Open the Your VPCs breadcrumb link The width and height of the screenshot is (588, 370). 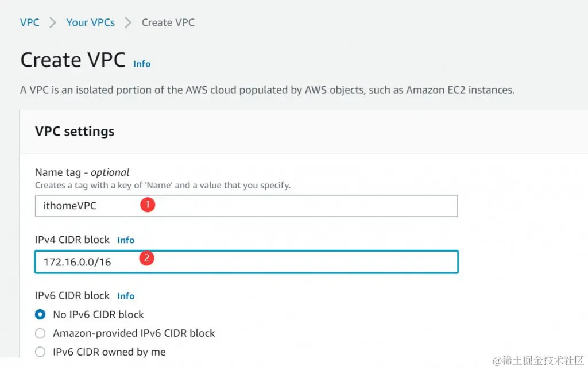(x=90, y=22)
